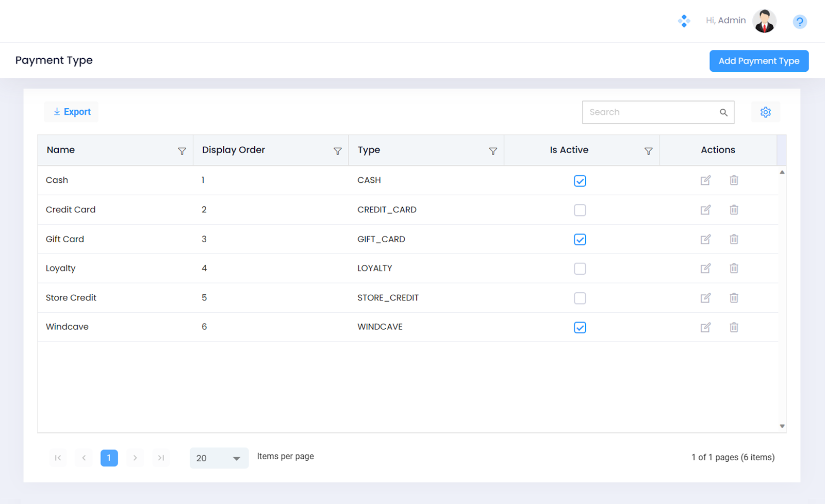Image resolution: width=825 pixels, height=504 pixels.
Task: Click the Admin profile avatar
Action: [764, 21]
